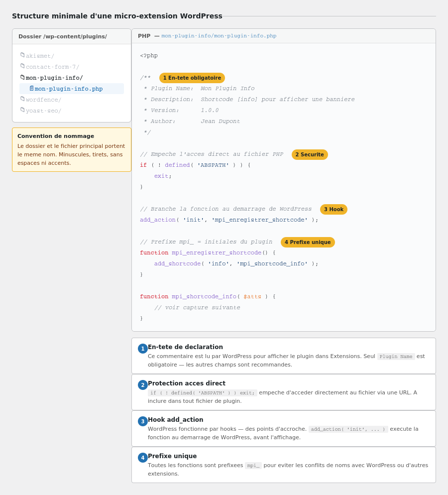Select yoast-seo/ folder row
The width and height of the screenshot is (448, 495).
tap(72, 111)
